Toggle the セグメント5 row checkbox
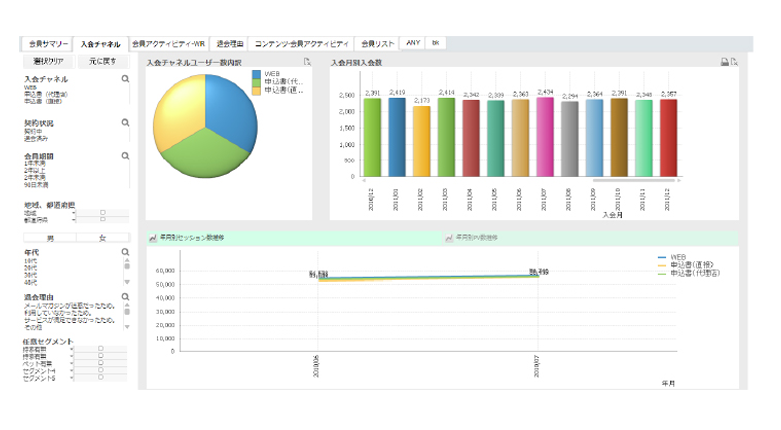 pos(101,377)
